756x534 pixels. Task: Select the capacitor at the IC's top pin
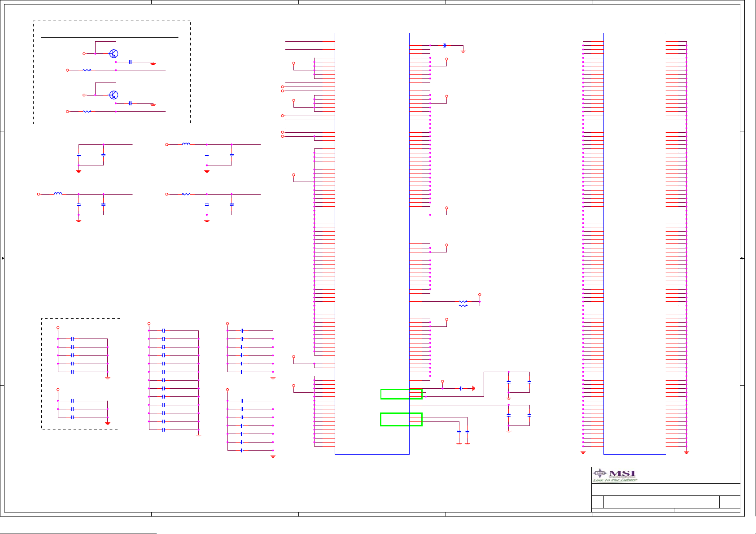pos(444,45)
